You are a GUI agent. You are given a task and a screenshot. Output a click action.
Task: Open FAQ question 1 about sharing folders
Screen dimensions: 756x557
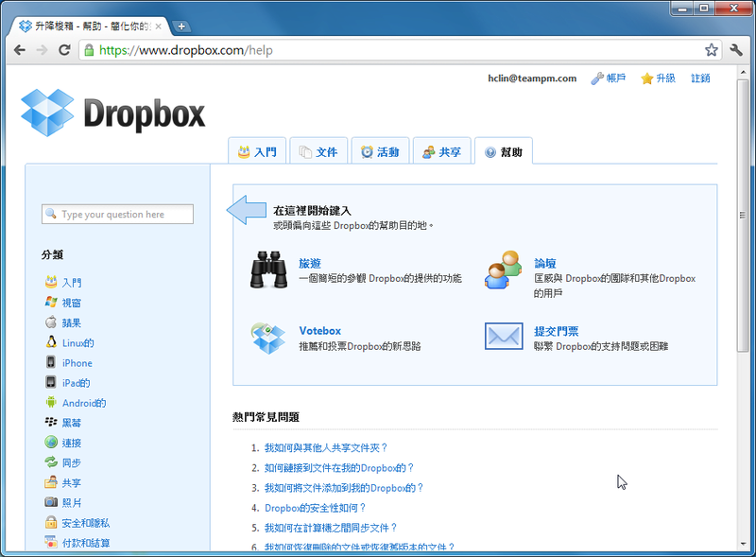(326, 447)
